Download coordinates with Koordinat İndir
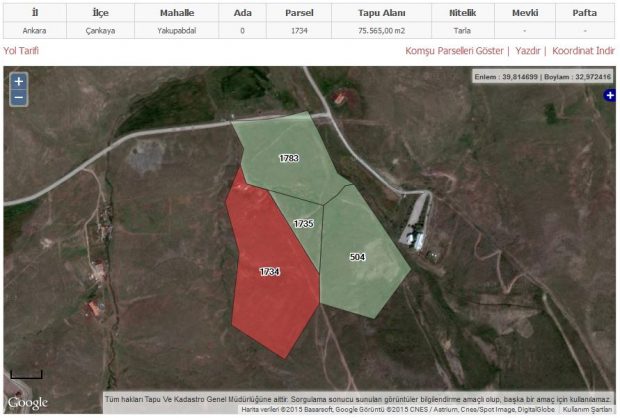Image resolution: width=620 pixels, height=418 pixels. [x=583, y=50]
